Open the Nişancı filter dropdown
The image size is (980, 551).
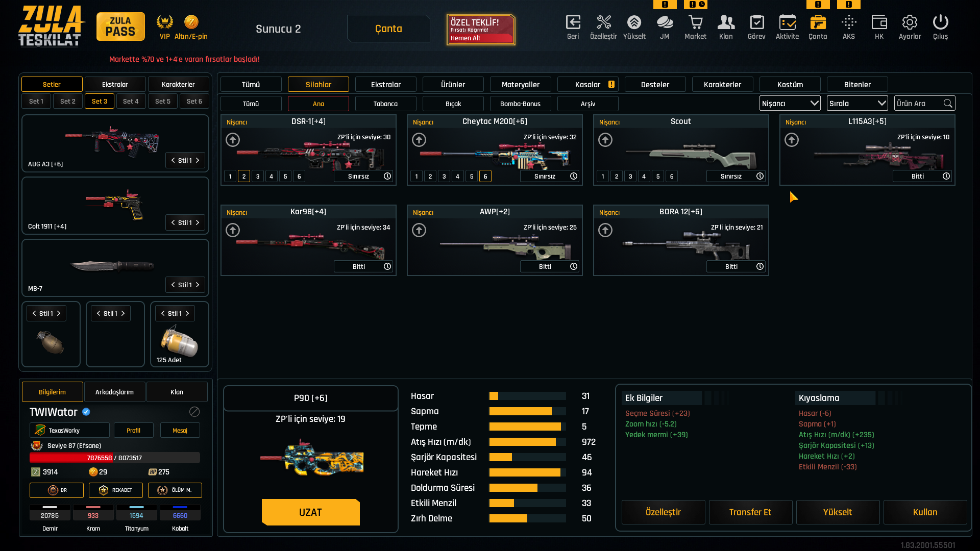pyautogui.click(x=790, y=104)
